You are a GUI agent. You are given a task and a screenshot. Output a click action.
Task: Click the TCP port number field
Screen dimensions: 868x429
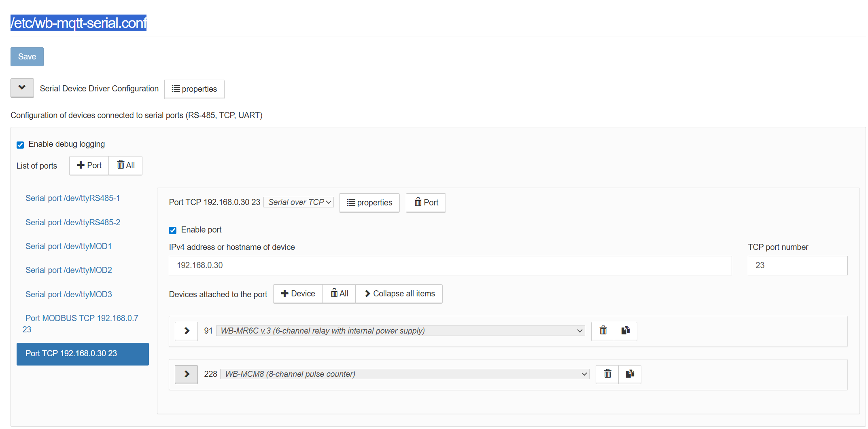[797, 266]
